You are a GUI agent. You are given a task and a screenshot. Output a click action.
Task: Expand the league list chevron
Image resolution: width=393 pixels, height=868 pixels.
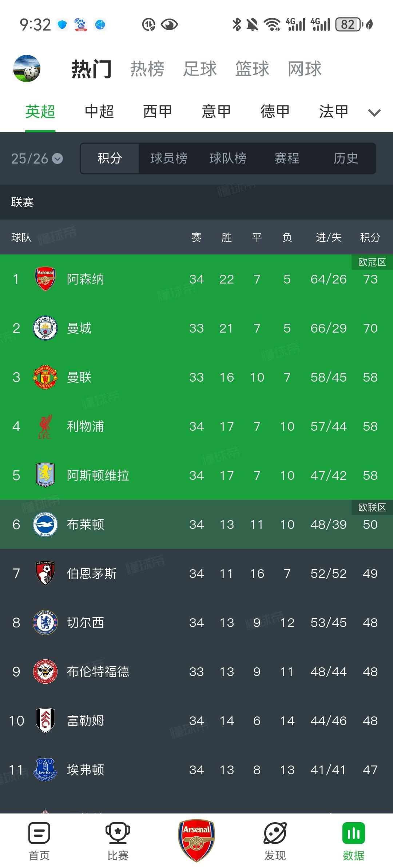click(374, 113)
